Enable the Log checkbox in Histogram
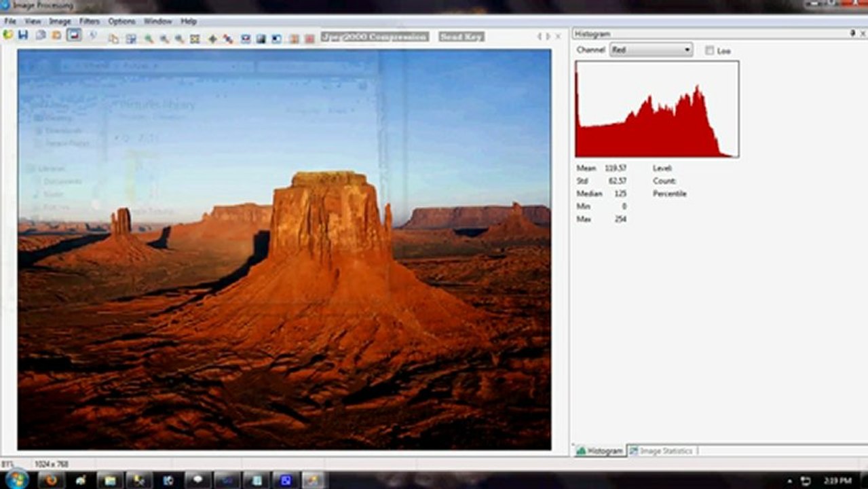Screen dimensions: 868x489 click(x=709, y=50)
